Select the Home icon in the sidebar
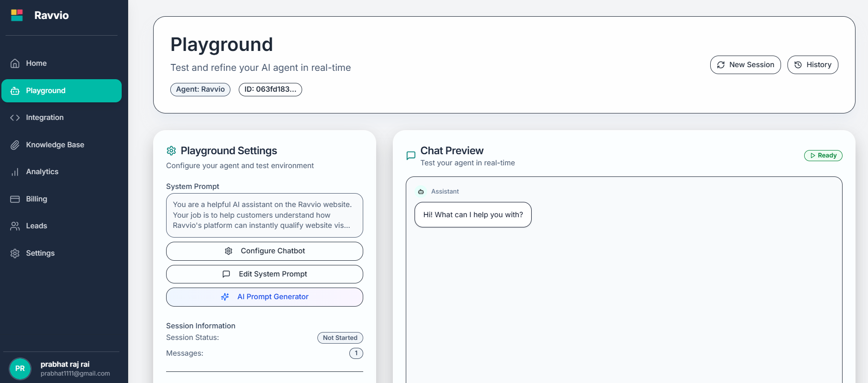This screenshot has width=868, height=383. 14,63
